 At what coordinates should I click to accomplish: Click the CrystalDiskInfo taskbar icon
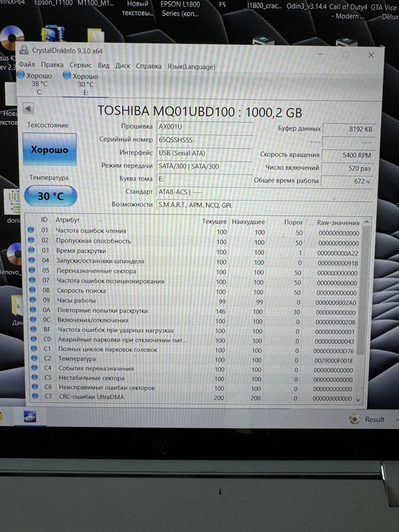(30, 417)
